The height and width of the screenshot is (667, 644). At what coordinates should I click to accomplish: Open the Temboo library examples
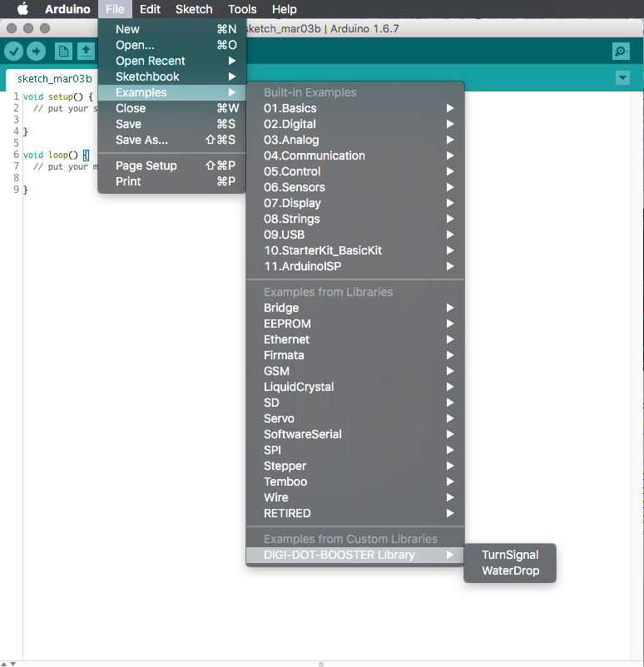355,482
